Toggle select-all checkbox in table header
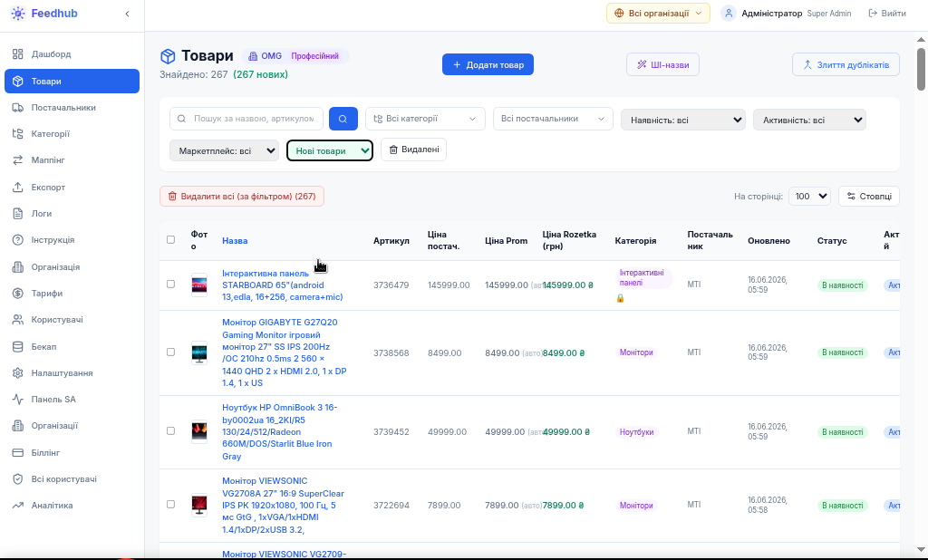Screen dimensions: 928x560 tap(171, 240)
